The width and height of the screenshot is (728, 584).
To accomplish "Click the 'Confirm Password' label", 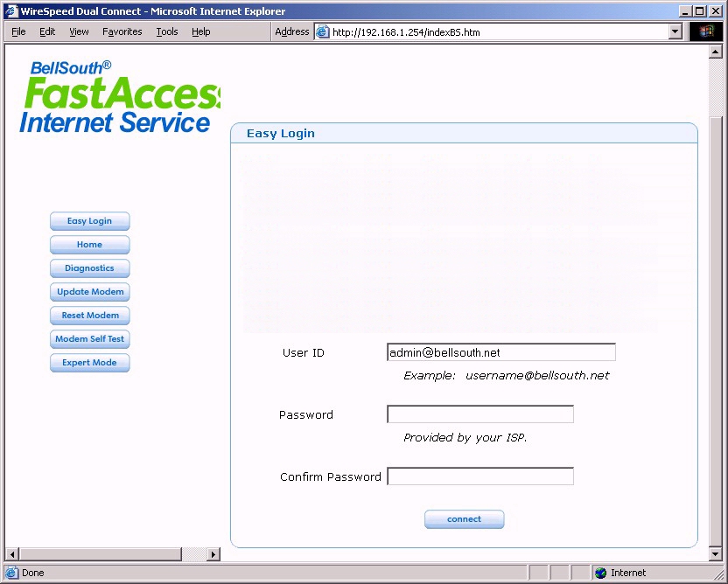I will tap(330, 476).
